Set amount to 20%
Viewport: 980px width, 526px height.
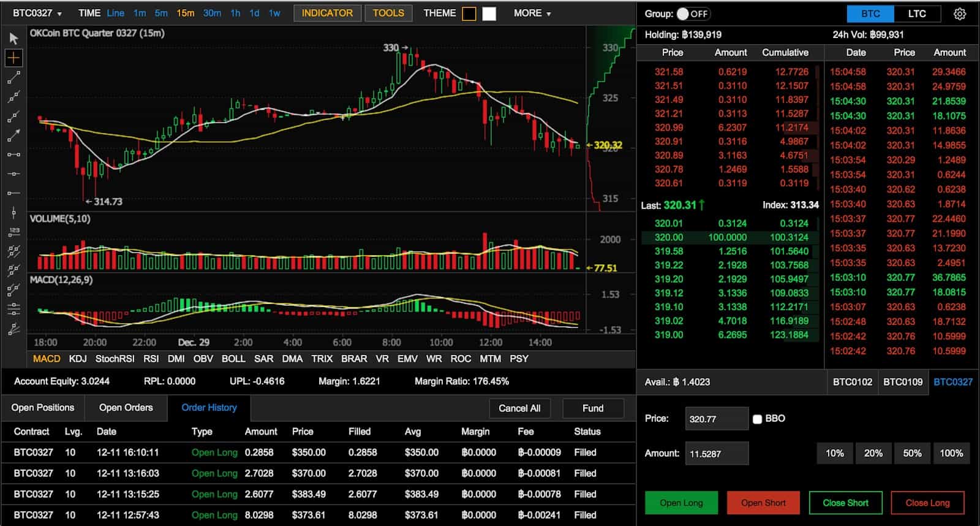[x=873, y=453]
